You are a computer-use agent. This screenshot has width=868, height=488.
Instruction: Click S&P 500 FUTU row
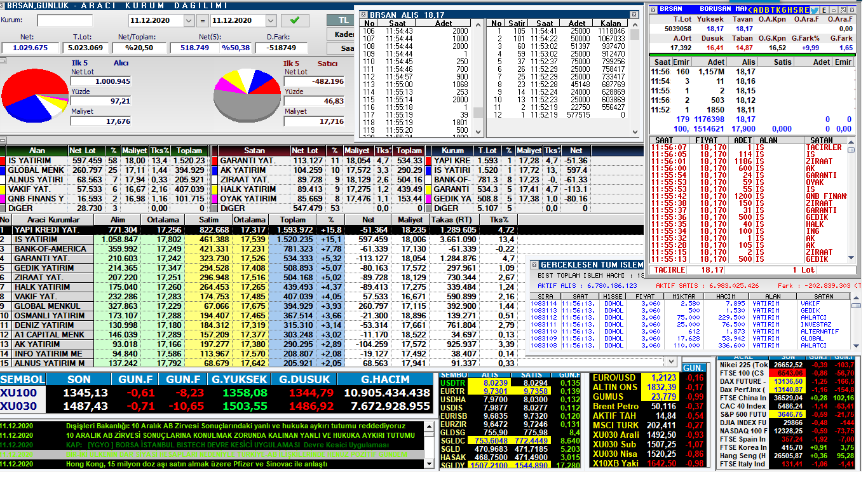pyautogui.click(x=787, y=414)
